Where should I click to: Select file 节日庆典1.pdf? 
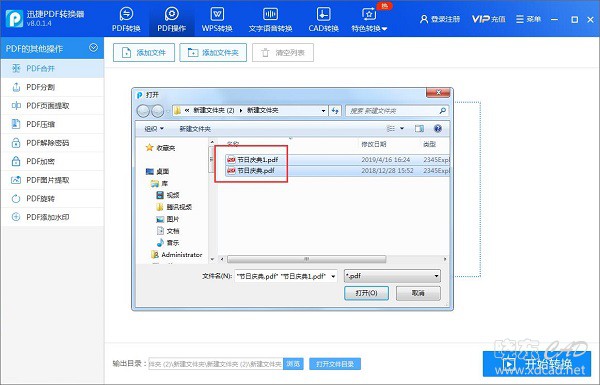[258, 160]
